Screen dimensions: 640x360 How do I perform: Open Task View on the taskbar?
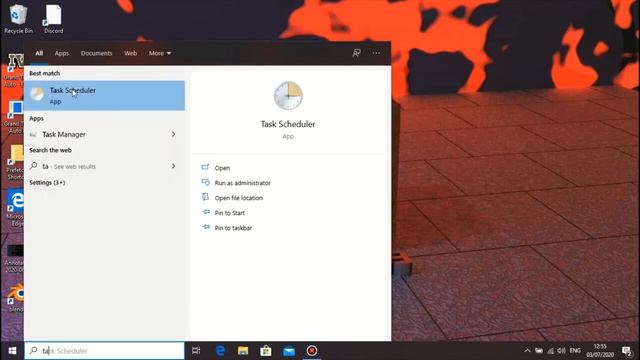coord(196,351)
